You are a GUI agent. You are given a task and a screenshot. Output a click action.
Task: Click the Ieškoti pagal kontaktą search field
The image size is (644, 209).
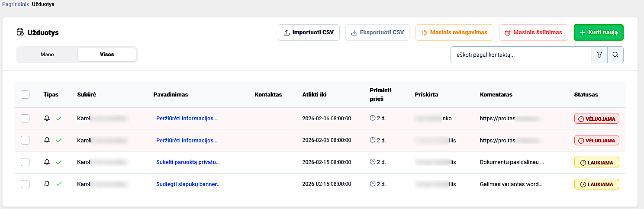[x=521, y=55]
